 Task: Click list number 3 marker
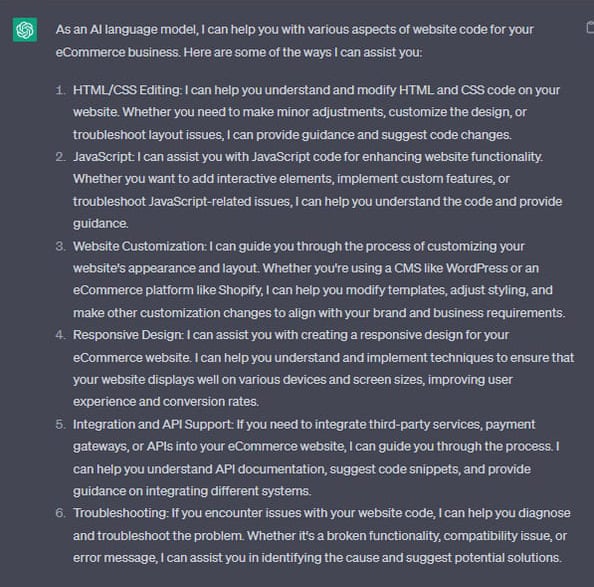coord(60,246)
